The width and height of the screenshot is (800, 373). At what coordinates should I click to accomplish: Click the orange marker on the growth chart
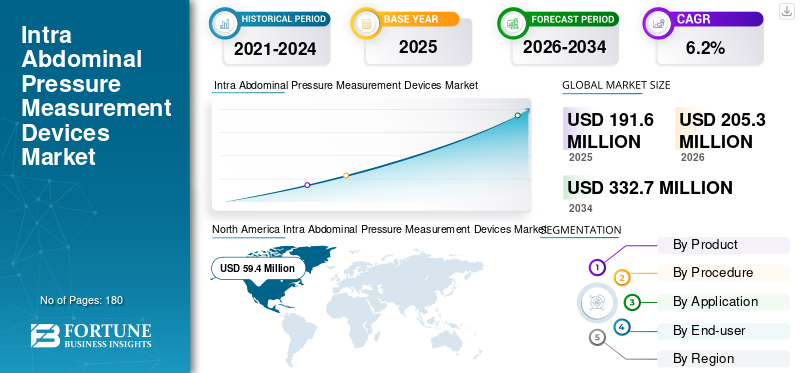click(x=346, y=176)
